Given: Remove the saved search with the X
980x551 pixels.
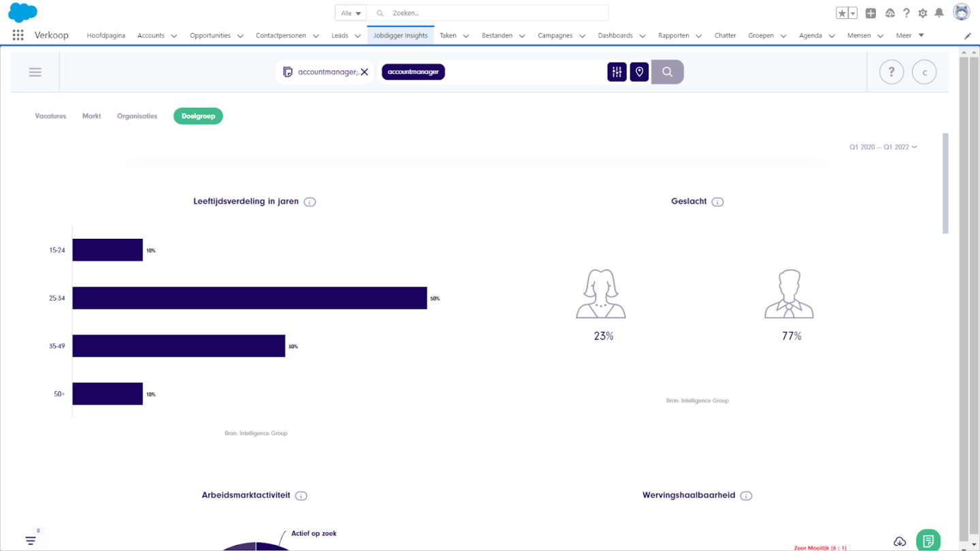Looking at the screenshot, I should click(x=364, y=72).
